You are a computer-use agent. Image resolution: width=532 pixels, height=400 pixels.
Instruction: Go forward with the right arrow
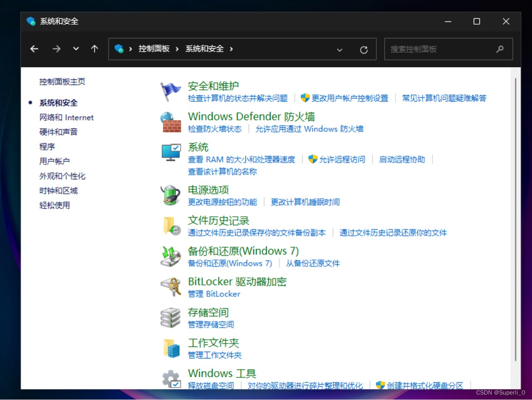(57, 49)
